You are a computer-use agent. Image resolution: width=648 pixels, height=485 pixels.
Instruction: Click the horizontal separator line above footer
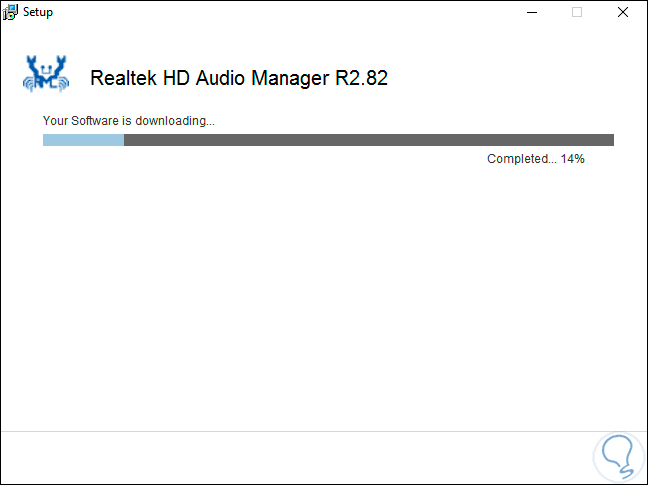(300, 431)
